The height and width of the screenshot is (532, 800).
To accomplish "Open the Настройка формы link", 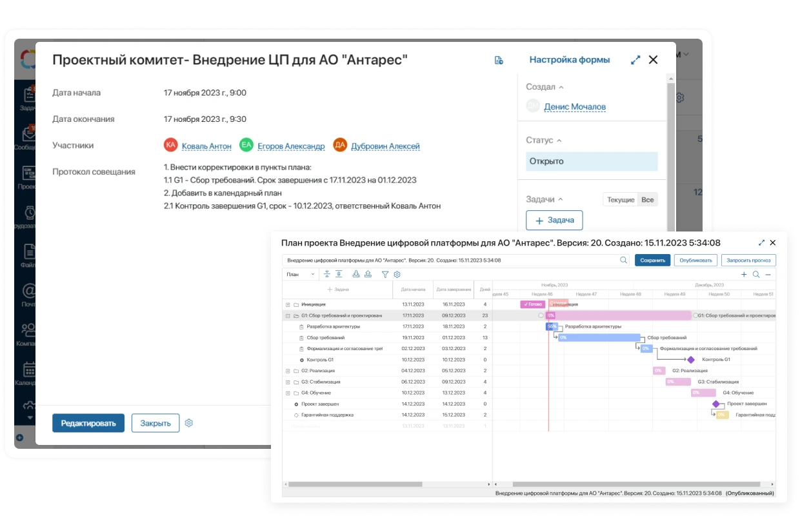I will tap(569, 60).
